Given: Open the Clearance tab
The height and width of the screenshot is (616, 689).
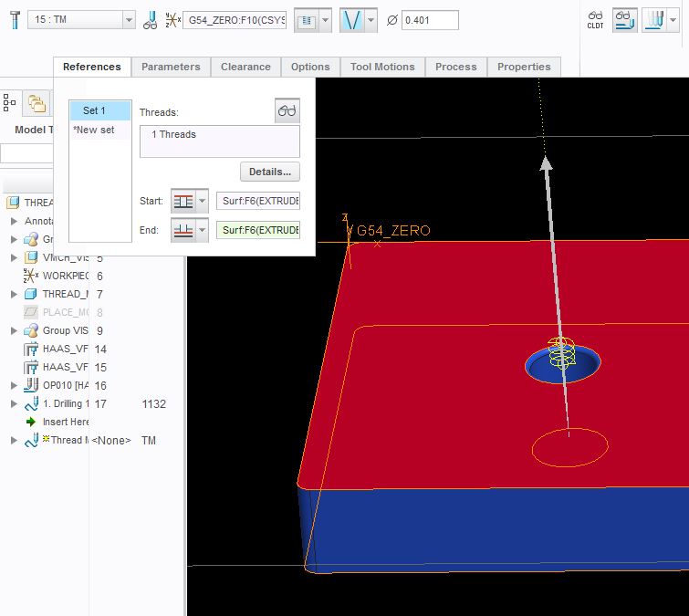Looking at the screenshot, I should pyautogui.click(x=245, y=67).
